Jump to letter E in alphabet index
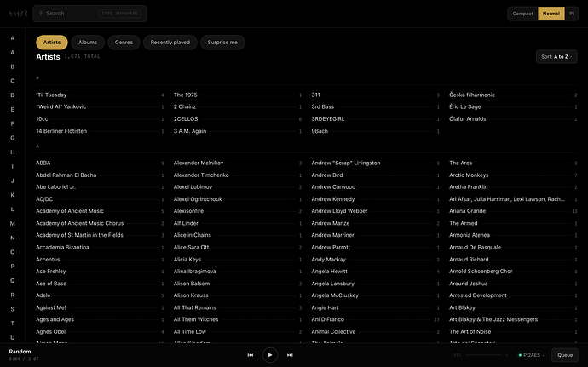 13,109
